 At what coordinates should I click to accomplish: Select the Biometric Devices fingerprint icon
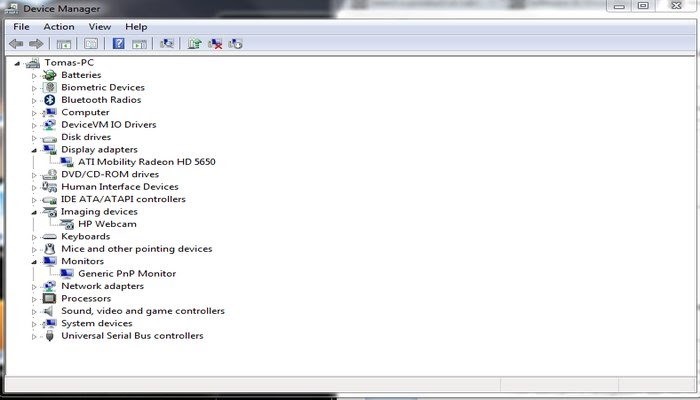tap(50, 88)
